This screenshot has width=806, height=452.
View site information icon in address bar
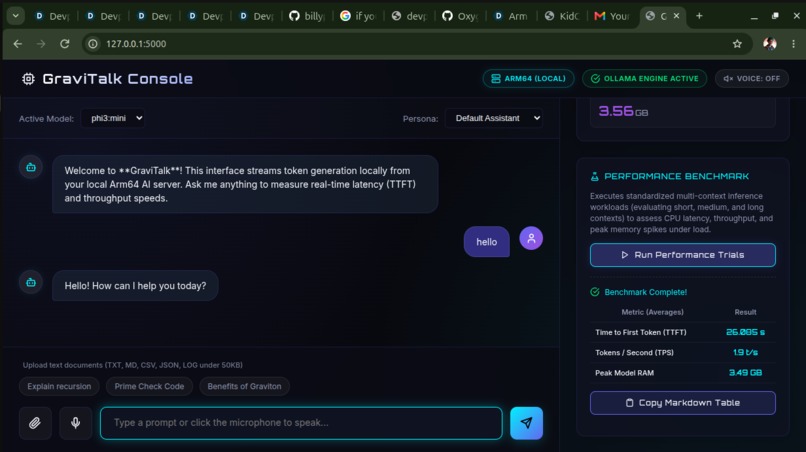(93, 44)
